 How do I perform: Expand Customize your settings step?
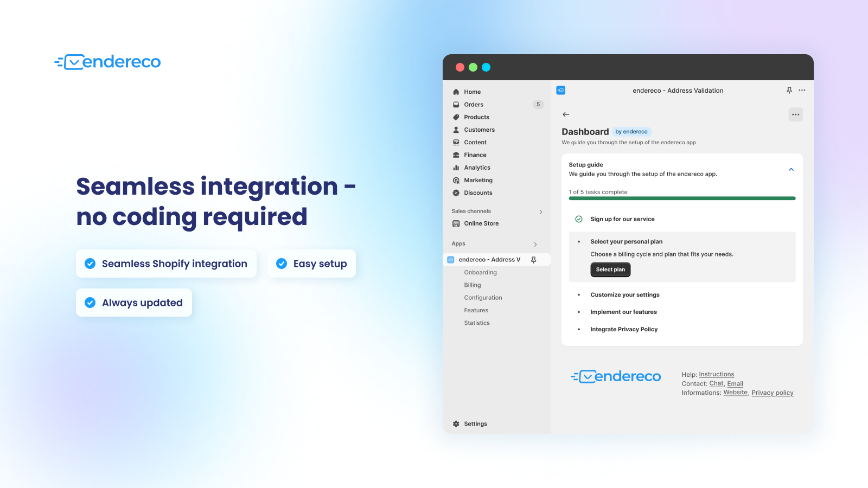click(625, 295)
